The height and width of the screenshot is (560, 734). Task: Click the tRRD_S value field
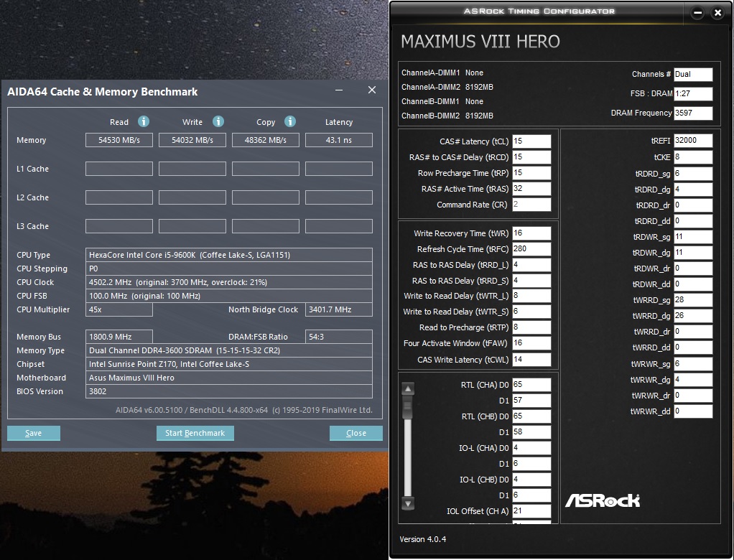(x=531, y=281)
